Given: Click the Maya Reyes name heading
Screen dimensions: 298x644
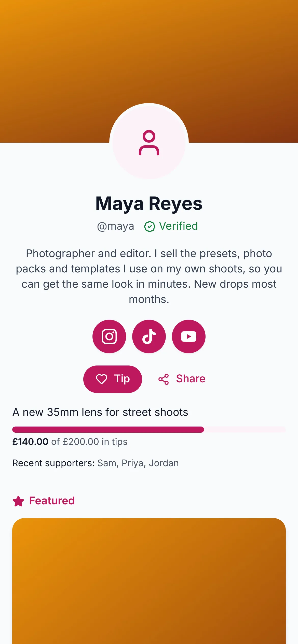Looking at the screenshot, I should click(x=149, y=203).
